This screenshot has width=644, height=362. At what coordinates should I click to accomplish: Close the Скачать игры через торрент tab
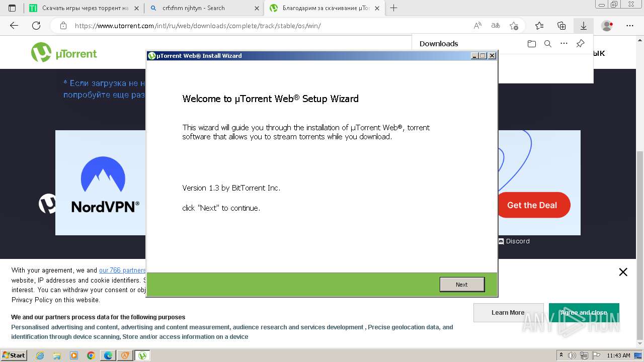(136, 8)
